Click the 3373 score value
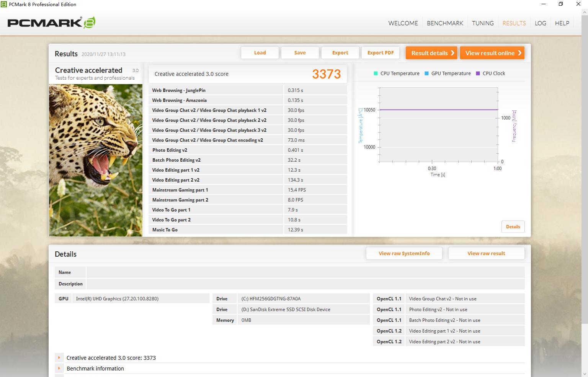588x377 pixels. 327,74
